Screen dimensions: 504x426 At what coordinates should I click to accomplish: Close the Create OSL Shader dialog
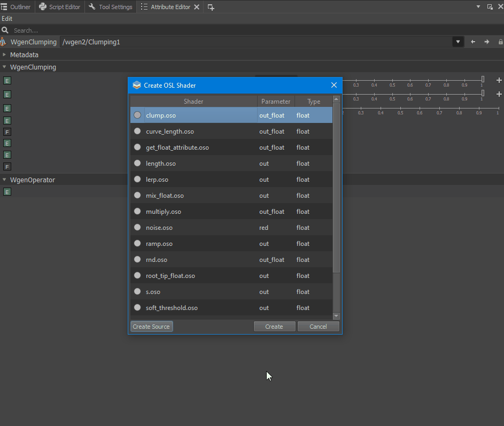pos(334,85)
